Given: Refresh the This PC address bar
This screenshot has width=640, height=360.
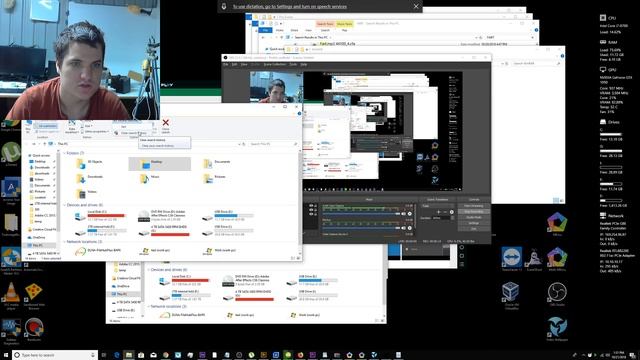Looking at the screenshot, I should [x=244, y=144].
